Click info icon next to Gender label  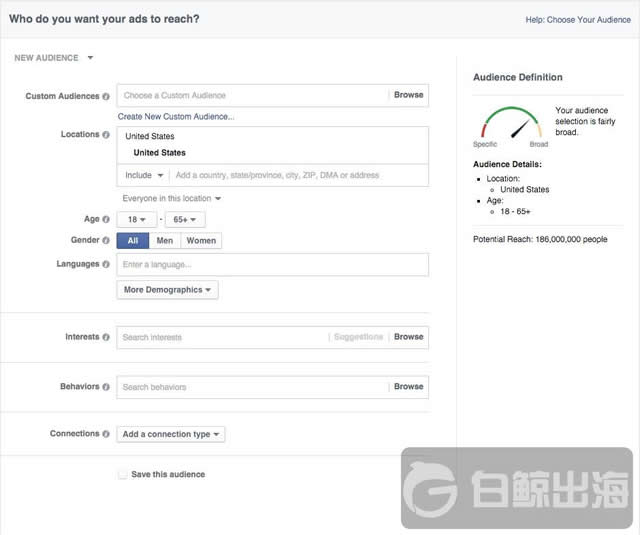pyautogui.click(x=107, y=240)
